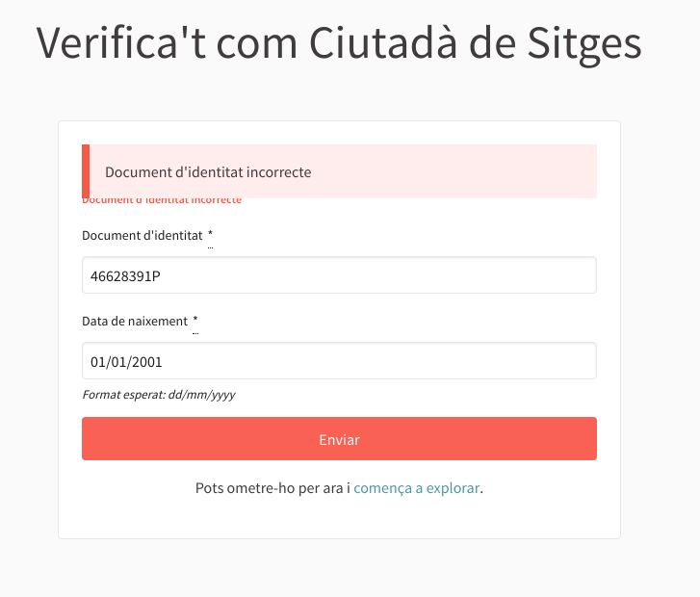Click the 46628391P value in the ID field
Viewport: 700px width, 597px height.
125,275
